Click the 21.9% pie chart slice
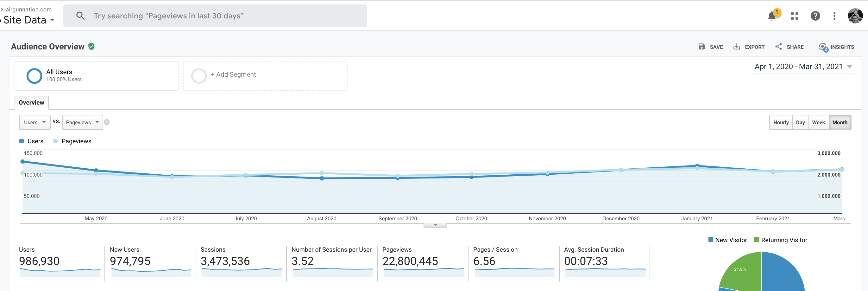 pos(742,272)
